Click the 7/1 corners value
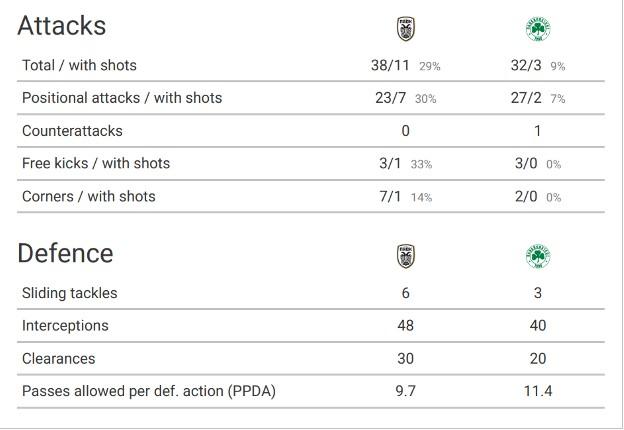624x430 pixels. [390, 196]
